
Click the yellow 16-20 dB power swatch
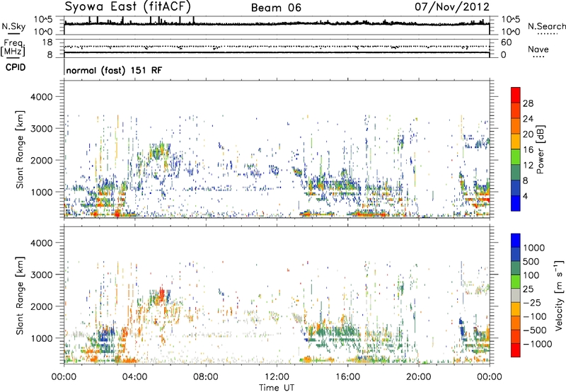point(516,141)
